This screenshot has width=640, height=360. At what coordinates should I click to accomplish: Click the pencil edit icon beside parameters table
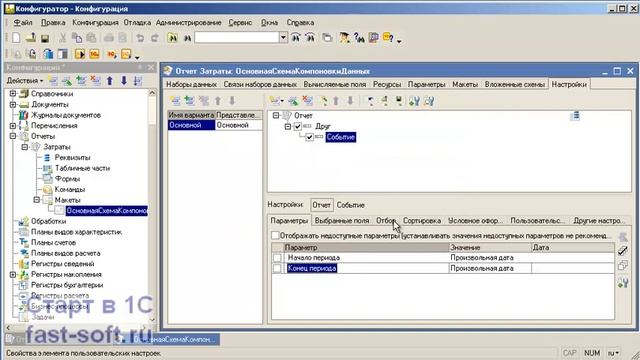point(622,251)
